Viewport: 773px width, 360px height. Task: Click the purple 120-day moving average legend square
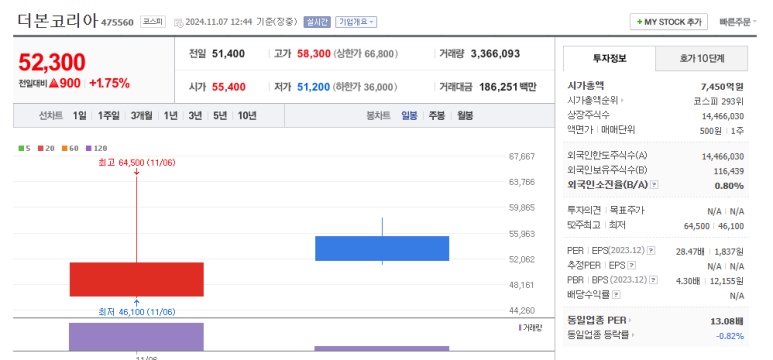click(x=89, y=148)
